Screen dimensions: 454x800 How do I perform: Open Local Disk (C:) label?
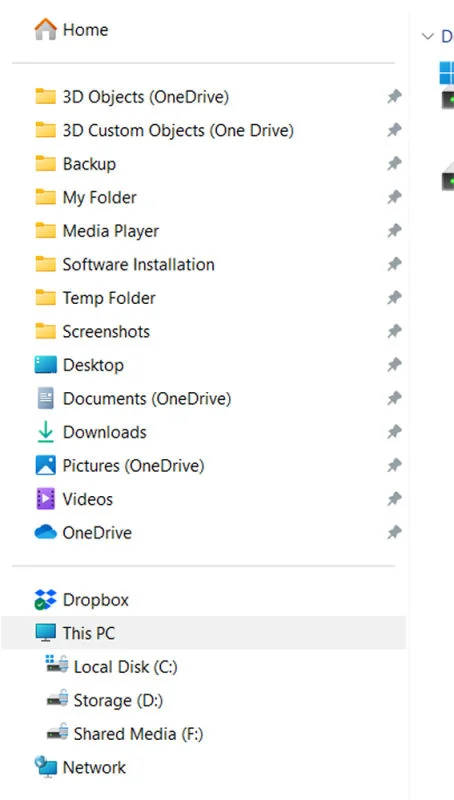coord(125,667)
